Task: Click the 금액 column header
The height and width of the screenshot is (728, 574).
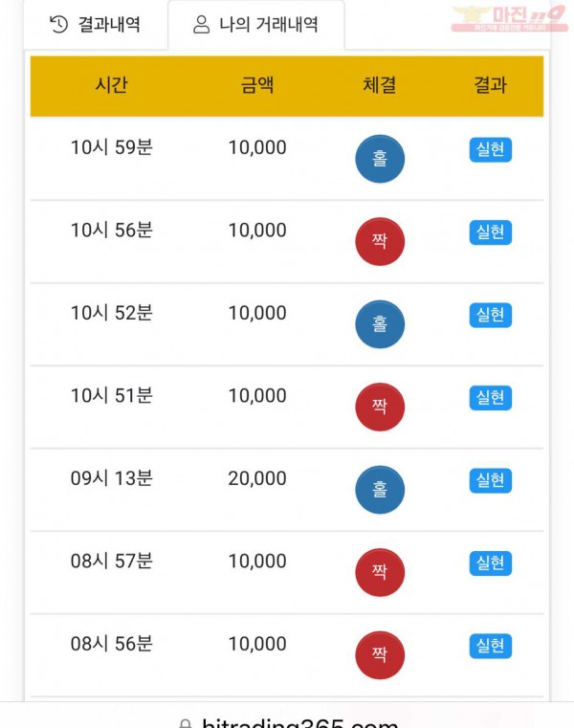Action: (257, 85)
